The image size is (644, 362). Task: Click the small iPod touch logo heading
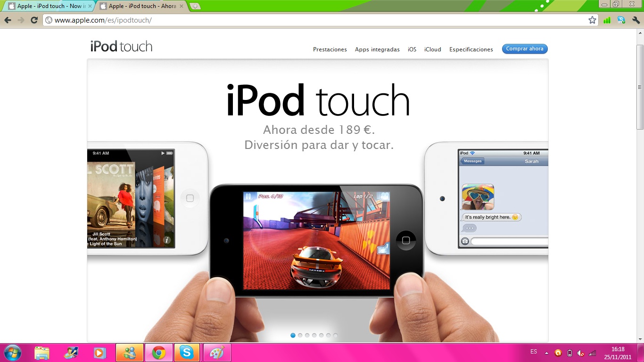click(121, 46)
